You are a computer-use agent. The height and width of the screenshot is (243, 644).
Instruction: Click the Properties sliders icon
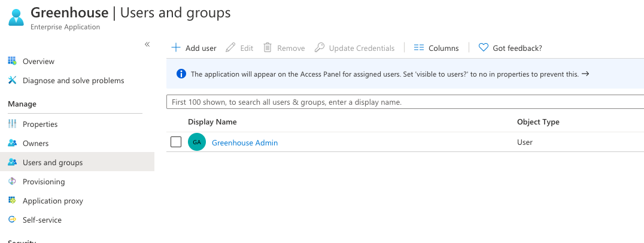pyautogui.click(x=13, y=124)
